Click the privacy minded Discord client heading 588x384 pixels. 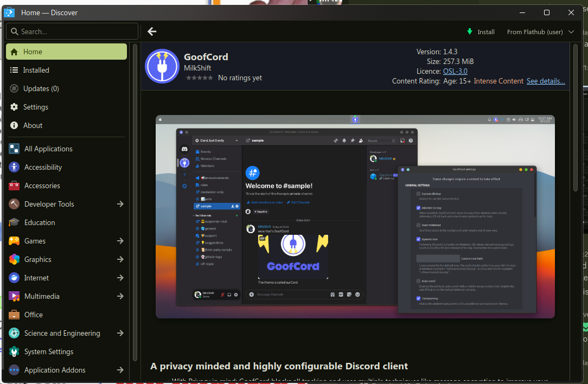(279, 366)
